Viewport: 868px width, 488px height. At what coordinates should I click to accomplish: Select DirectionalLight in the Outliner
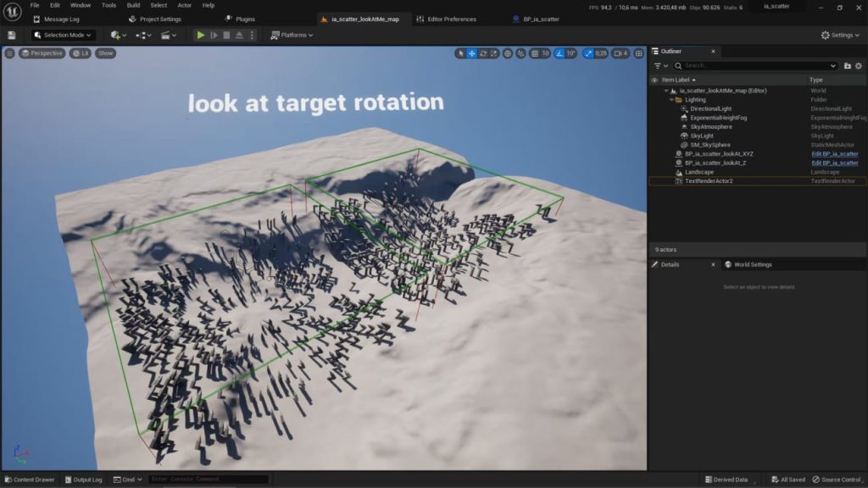tap(710, 108)
